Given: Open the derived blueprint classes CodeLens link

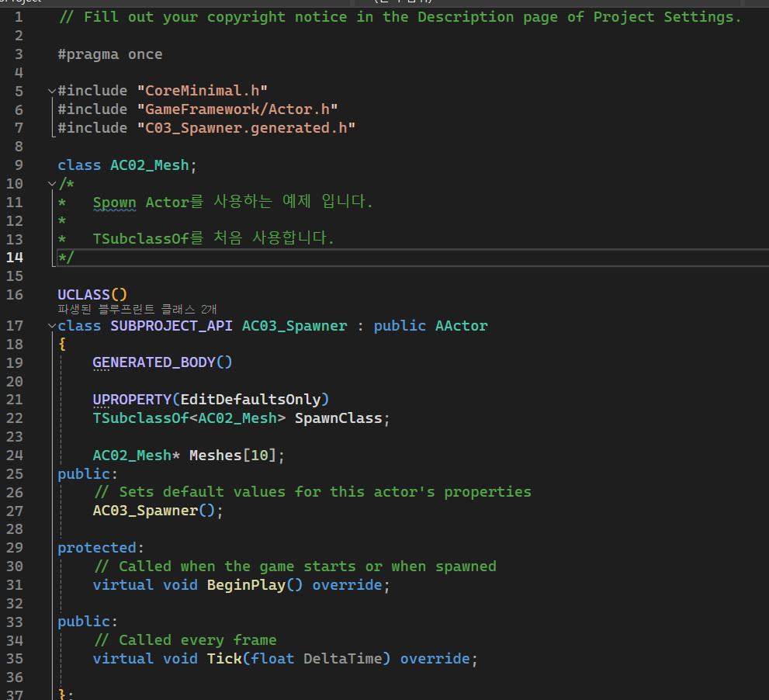Looking at the screenshot, I should pyautogui.click(x=137, y=310).
